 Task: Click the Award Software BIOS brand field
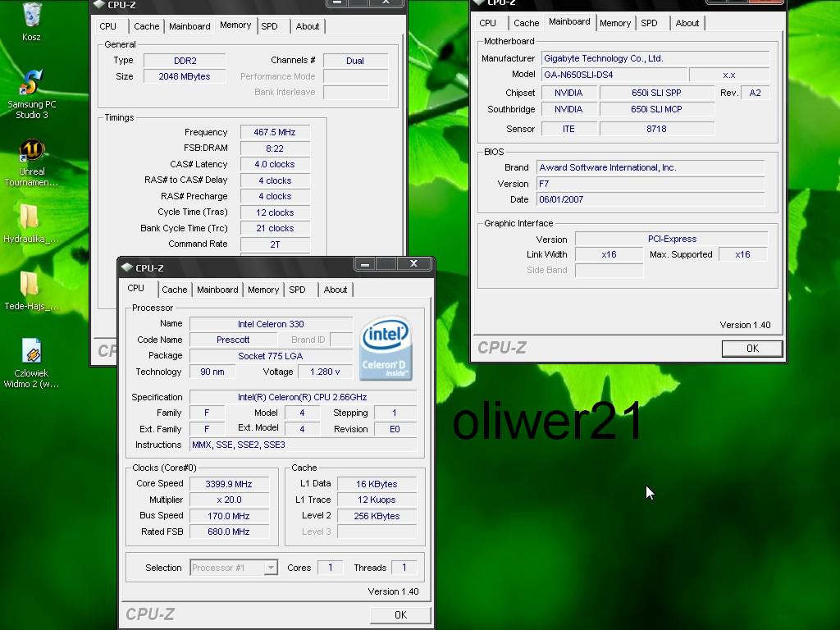click(x=651, y=167)
